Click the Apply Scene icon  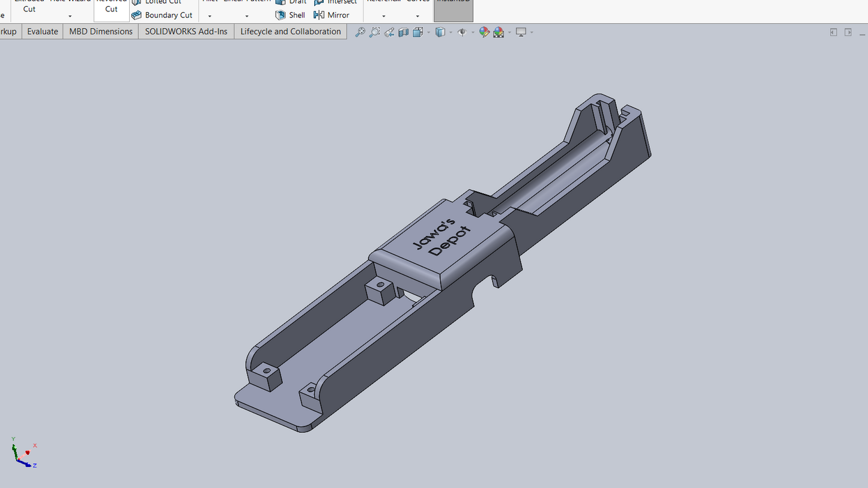click(x=499, y=32)
